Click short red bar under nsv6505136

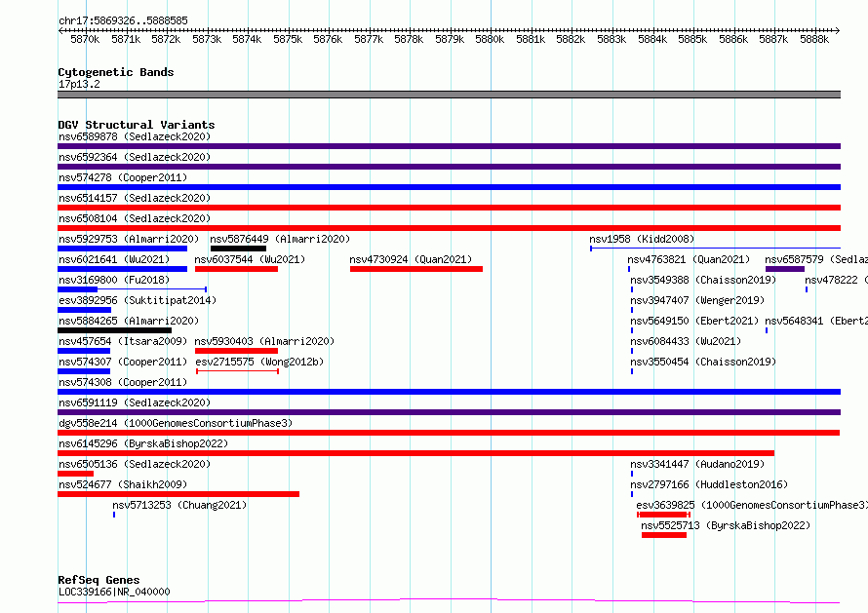(x=75, y=474)
